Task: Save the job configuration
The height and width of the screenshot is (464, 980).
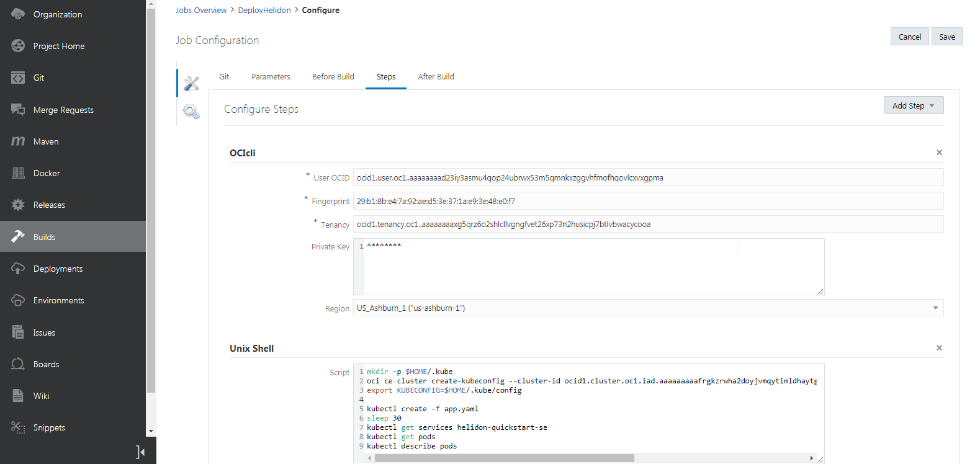Action: coord(946,37)
